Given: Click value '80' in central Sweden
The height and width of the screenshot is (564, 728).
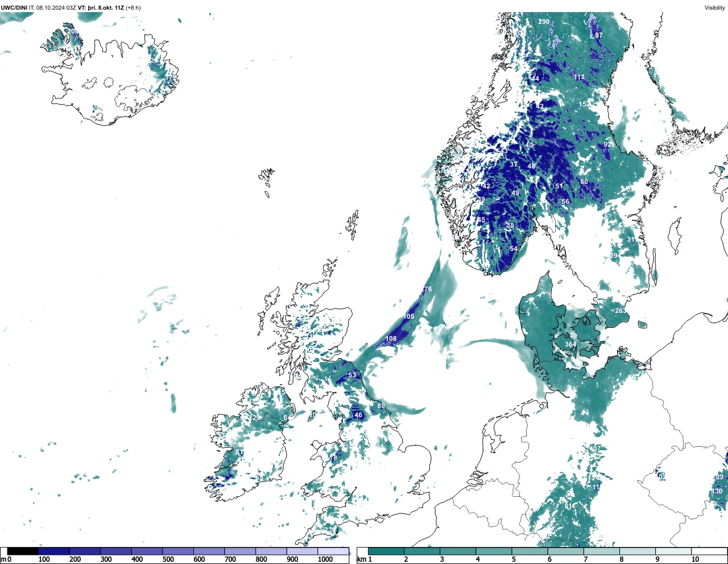Looking at the screenshot, I should click(584, 182).
